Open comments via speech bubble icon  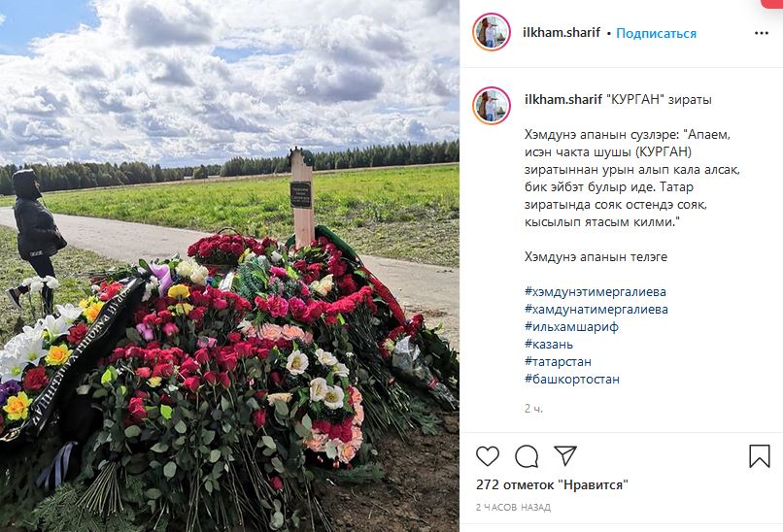pos(527,456)
